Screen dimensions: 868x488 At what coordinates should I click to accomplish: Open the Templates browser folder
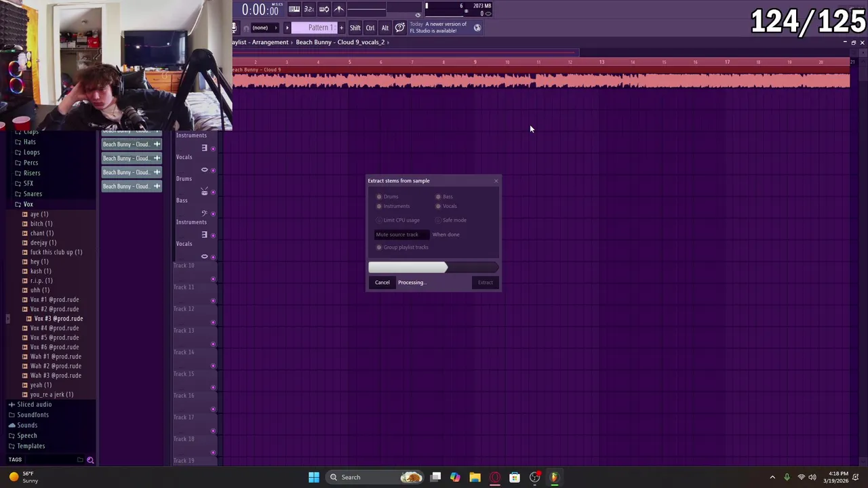coord(31,446)
